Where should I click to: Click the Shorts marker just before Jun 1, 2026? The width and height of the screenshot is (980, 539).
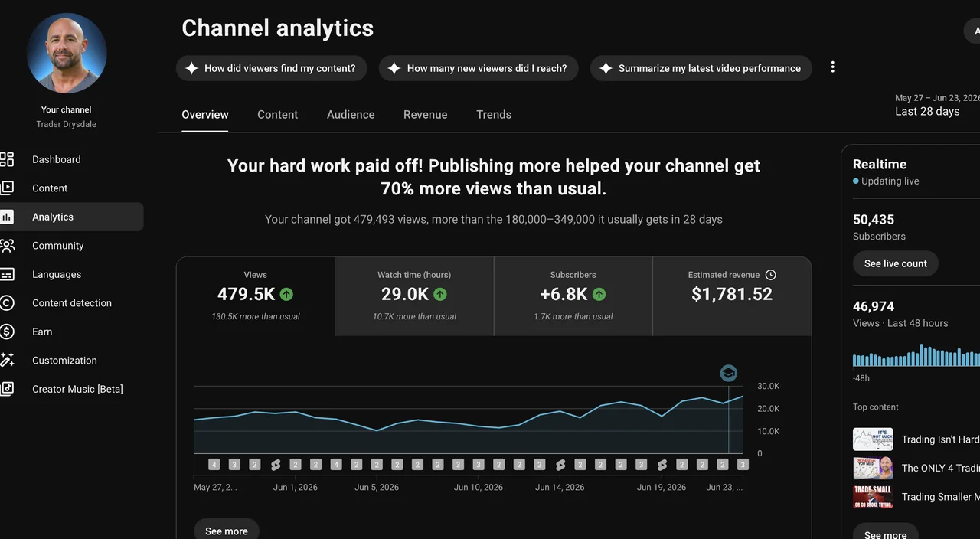275,465
